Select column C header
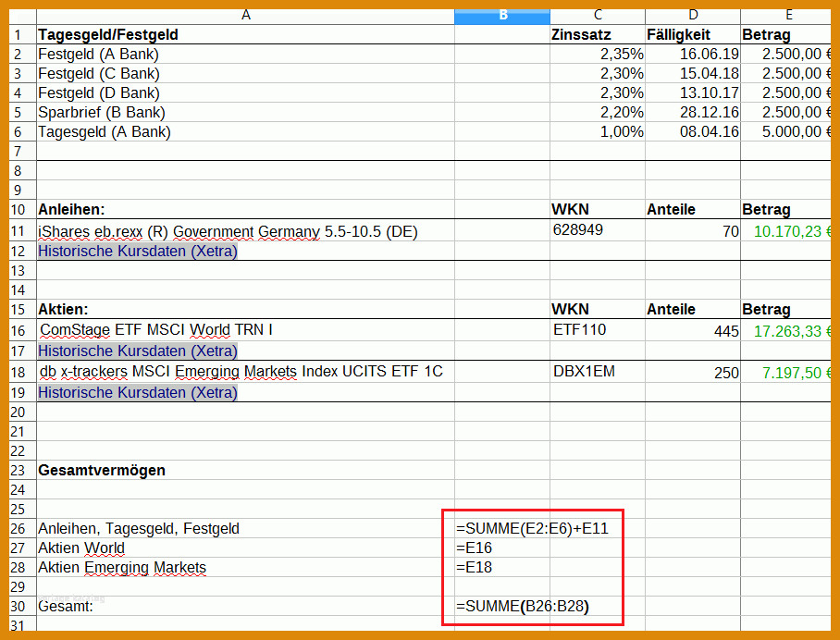 pos(598,16)
